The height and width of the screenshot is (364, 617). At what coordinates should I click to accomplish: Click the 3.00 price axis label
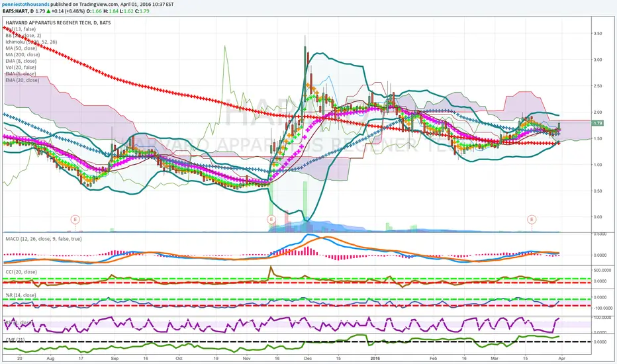point(598,60)
